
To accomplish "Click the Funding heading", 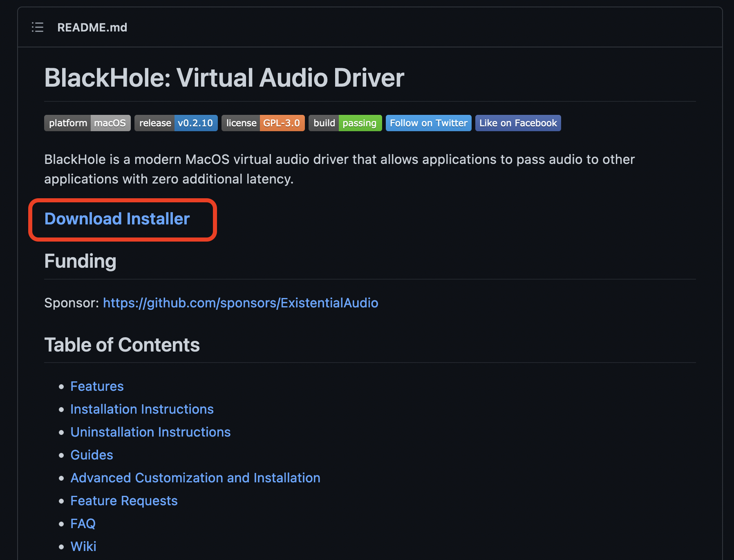I will [81, 261].
